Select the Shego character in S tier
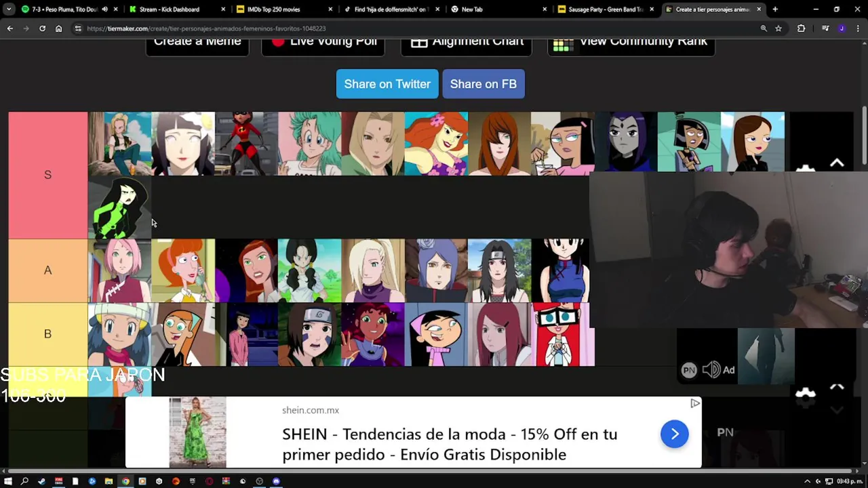This screenshot has height=488, width=868. [x=119, y=207]
